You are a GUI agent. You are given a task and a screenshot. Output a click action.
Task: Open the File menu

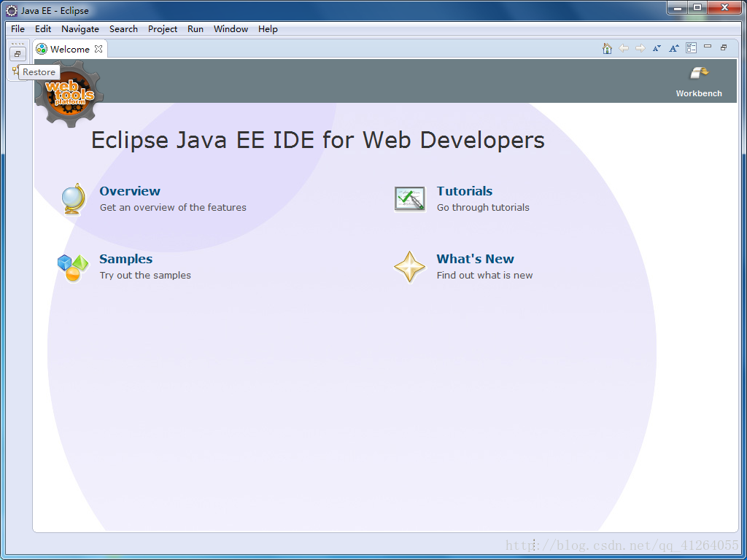coord(18,29)
